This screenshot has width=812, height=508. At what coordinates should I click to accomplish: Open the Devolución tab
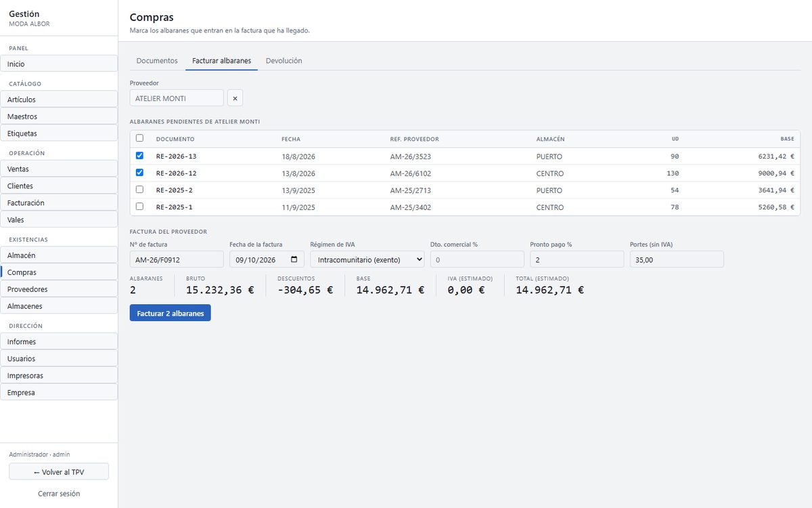tap(284, 61)
